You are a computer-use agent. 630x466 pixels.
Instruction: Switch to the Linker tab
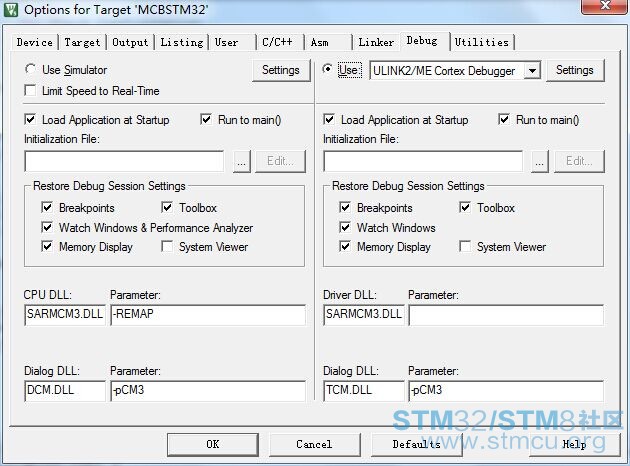(x=376, y=42)
